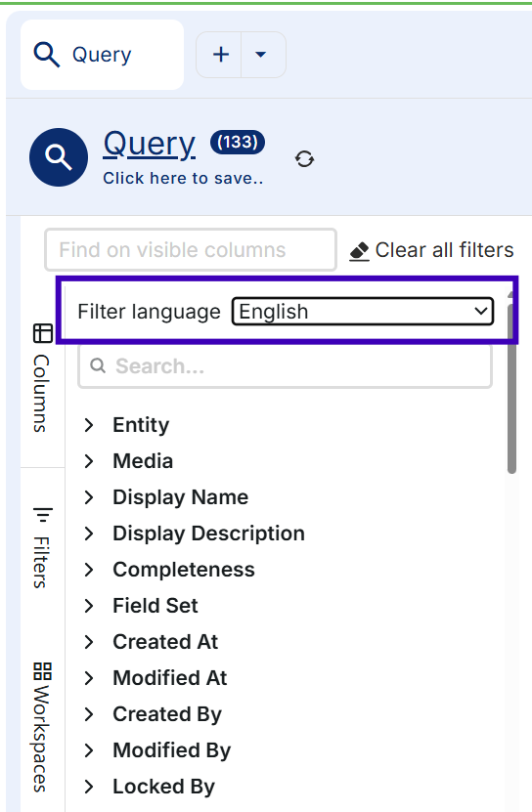532x812 pixels.
Task: Expand the Created By column group
Action: 89,714
